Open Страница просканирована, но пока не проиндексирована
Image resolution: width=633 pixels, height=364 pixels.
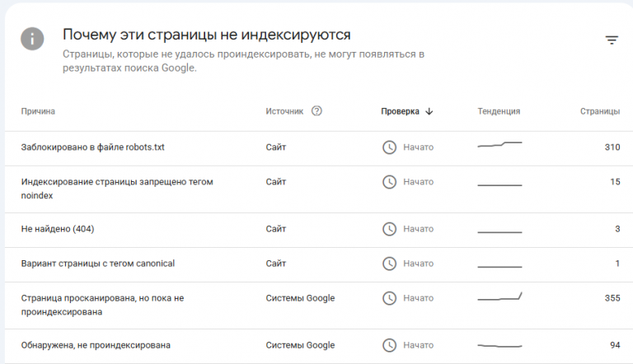click(102, 305)
